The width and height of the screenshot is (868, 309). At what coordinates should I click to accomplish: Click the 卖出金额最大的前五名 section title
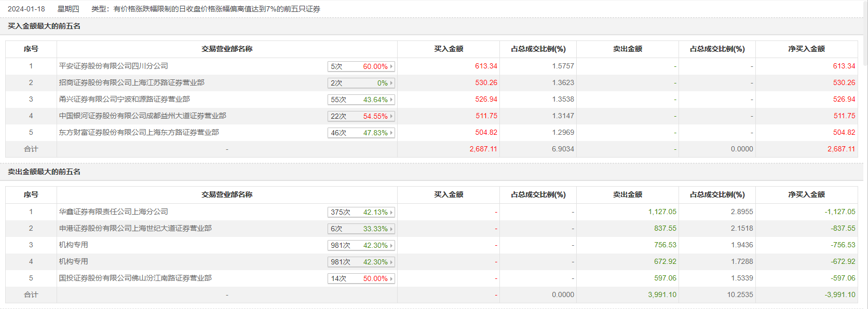pos(44,172)
